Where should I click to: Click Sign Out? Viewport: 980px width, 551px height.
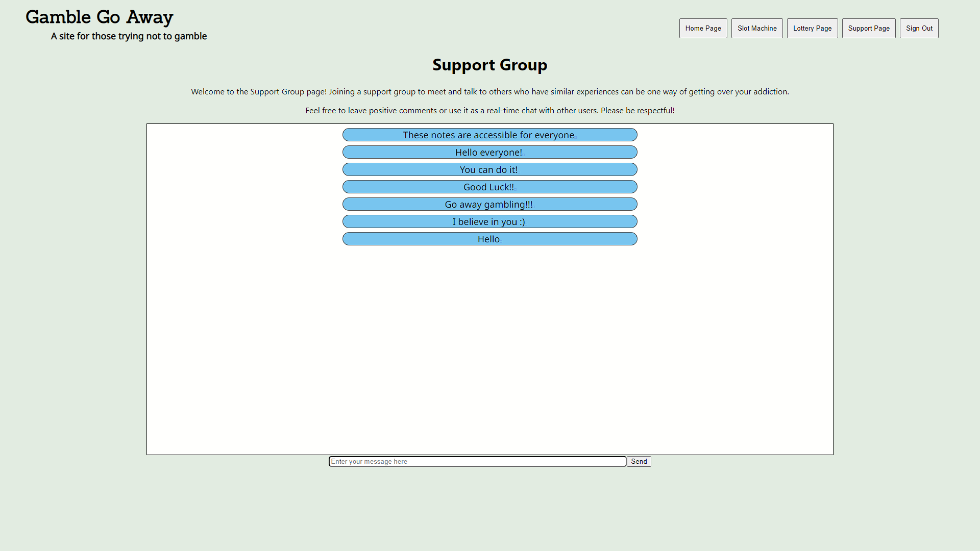pos(919,29)
